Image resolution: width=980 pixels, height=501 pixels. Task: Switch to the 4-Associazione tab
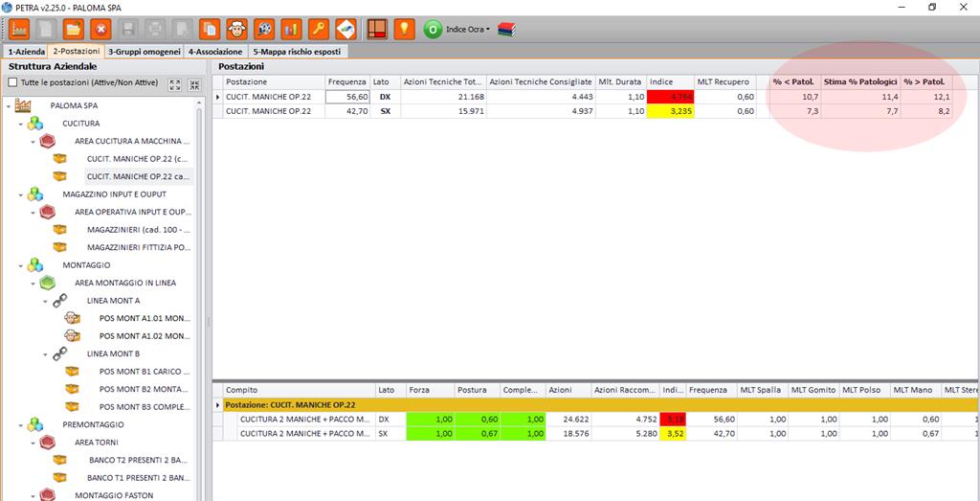tap(215, 52)
